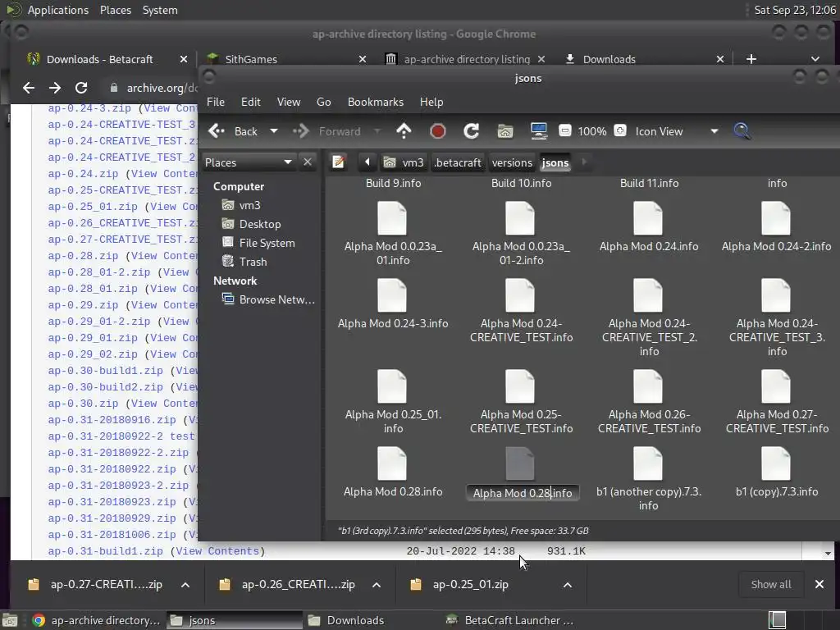Switch to BetaCraft Launcher taskbar window
Screen dimensions: 840x630
tap(510, 620)
